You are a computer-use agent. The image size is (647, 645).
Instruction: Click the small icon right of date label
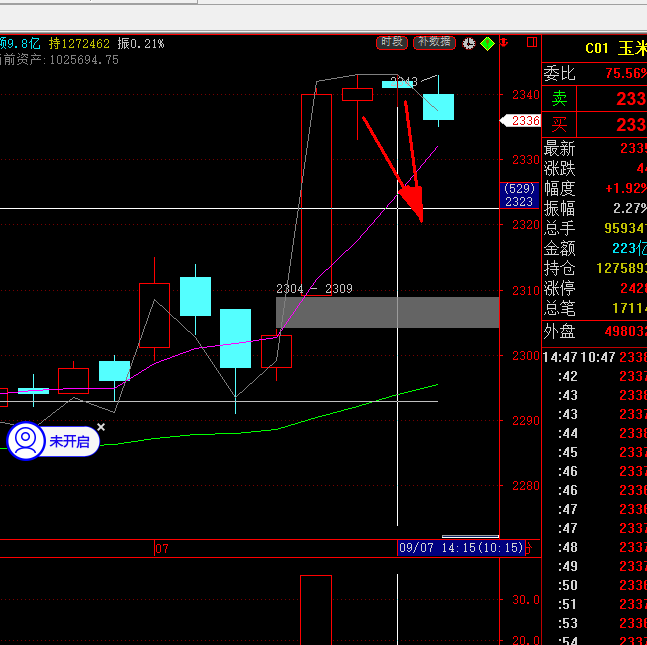pos(529,548)
